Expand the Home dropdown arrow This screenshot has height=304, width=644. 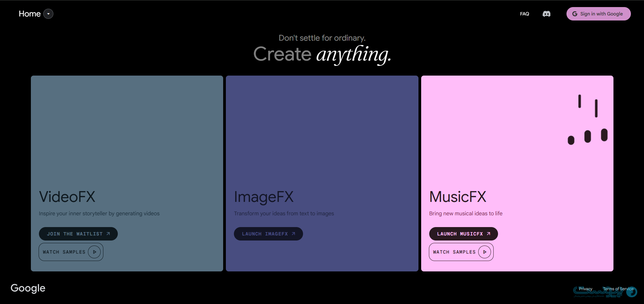click(48, 14)
